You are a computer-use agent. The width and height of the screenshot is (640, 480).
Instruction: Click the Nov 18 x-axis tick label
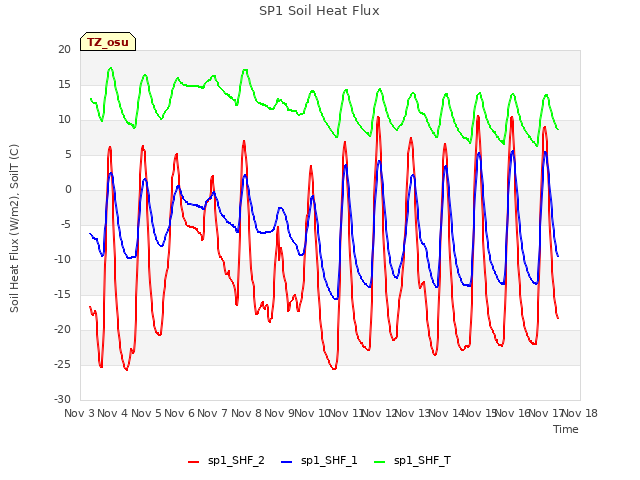pyautogui.click(x=580, y=413)
